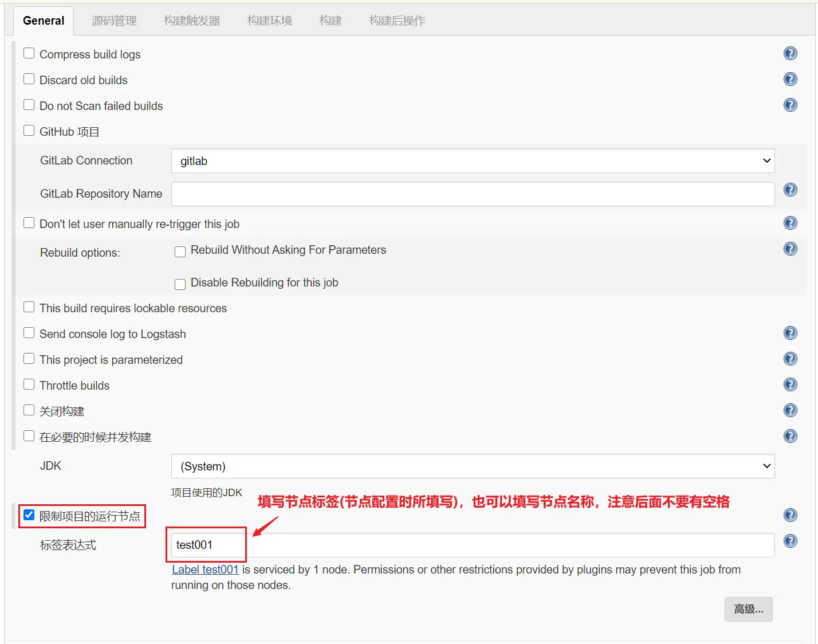This screenshot has width=818, height=644.
Task: Open help for Do not Scan failed builds
Action: [790, 105]
